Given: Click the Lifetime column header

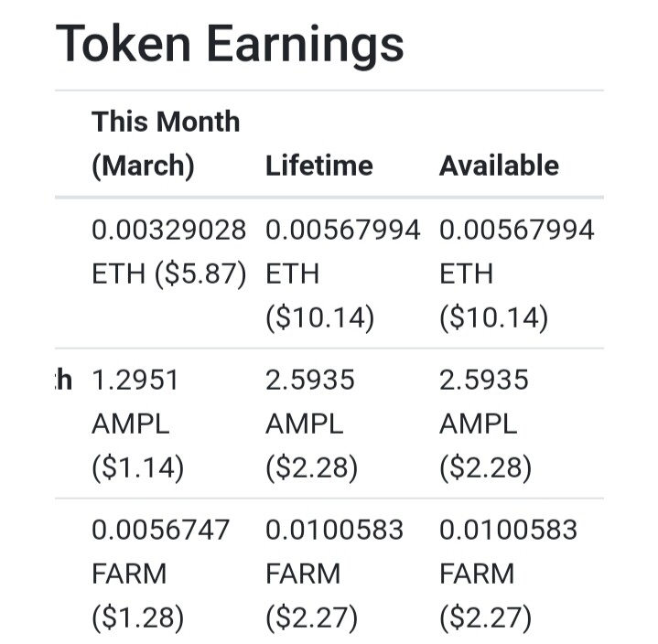Looking at the screenshot, I should coord(319,166).
